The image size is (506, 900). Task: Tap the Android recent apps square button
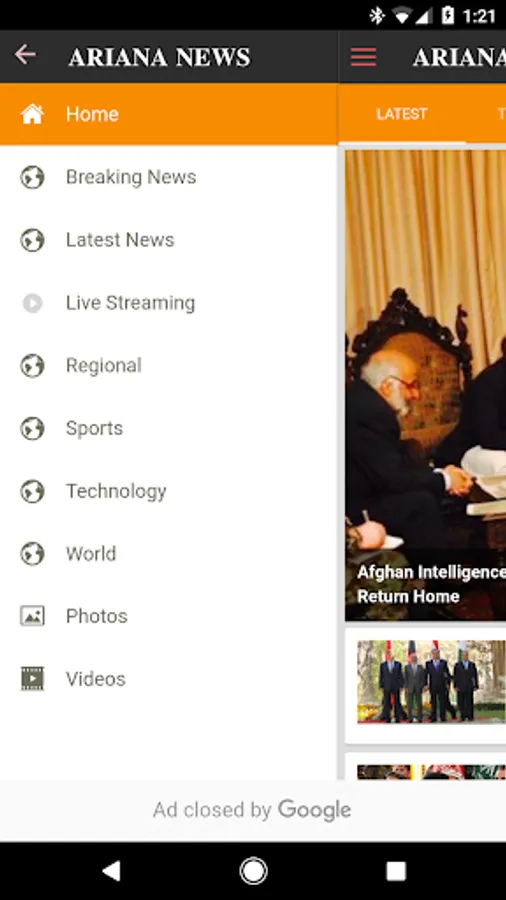(395, 871)
